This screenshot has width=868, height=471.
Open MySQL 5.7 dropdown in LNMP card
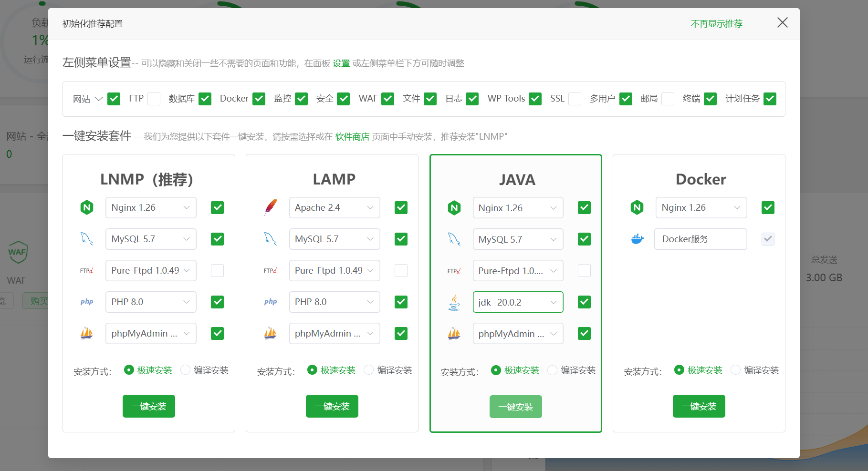(151, 239)
